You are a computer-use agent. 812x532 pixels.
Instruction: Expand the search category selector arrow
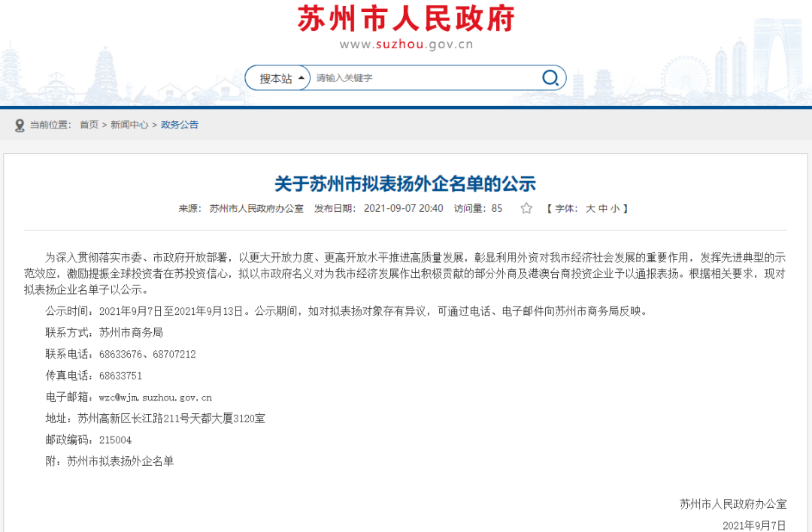tap(301, 77)
